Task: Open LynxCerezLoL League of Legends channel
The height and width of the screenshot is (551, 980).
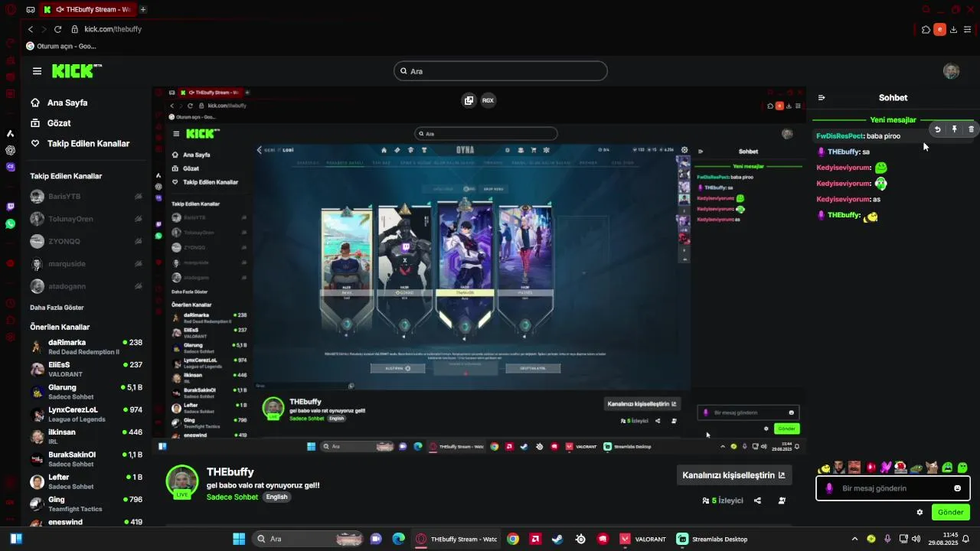Action: [86, 414]
